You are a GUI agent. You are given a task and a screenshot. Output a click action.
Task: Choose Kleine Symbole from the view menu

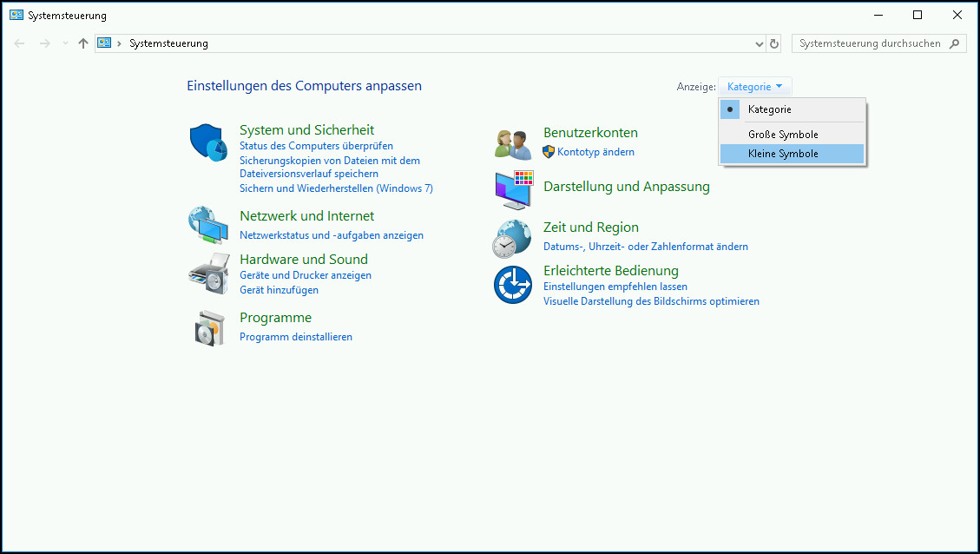[782, 154]
